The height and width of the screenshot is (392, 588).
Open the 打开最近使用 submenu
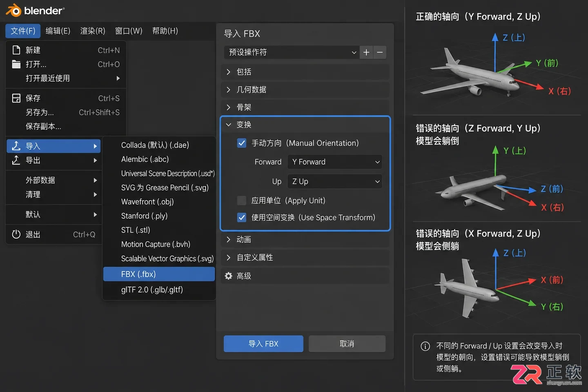click(x=66, y=78)
